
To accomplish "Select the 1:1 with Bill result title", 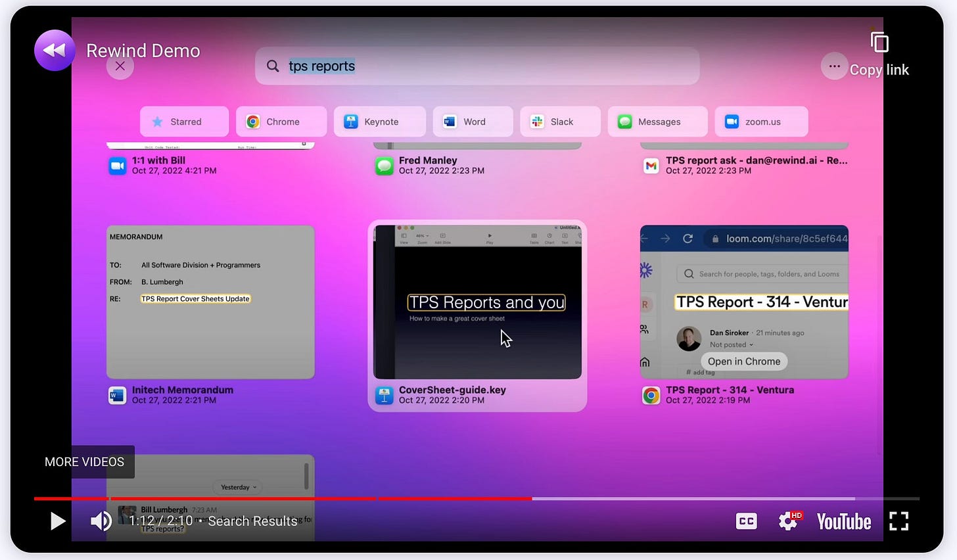I will point(158,160).
